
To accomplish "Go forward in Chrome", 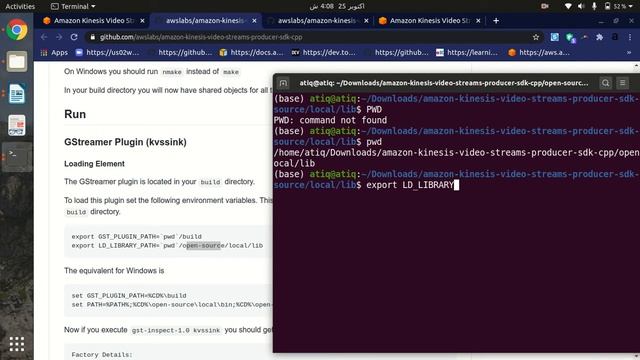I will click(x=59, y=37).
